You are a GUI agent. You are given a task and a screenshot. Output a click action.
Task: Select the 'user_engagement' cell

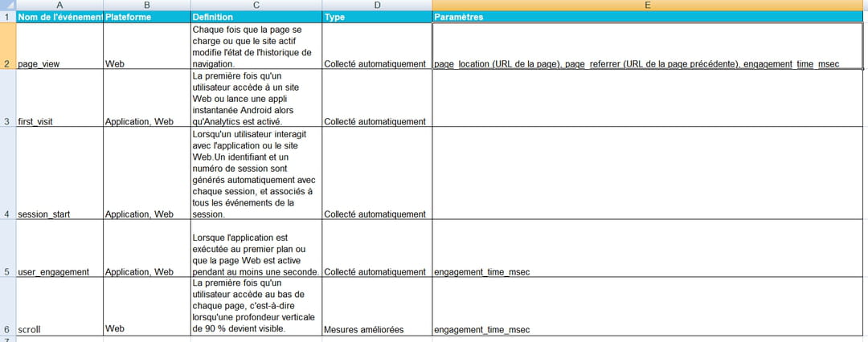pos(59,249)
